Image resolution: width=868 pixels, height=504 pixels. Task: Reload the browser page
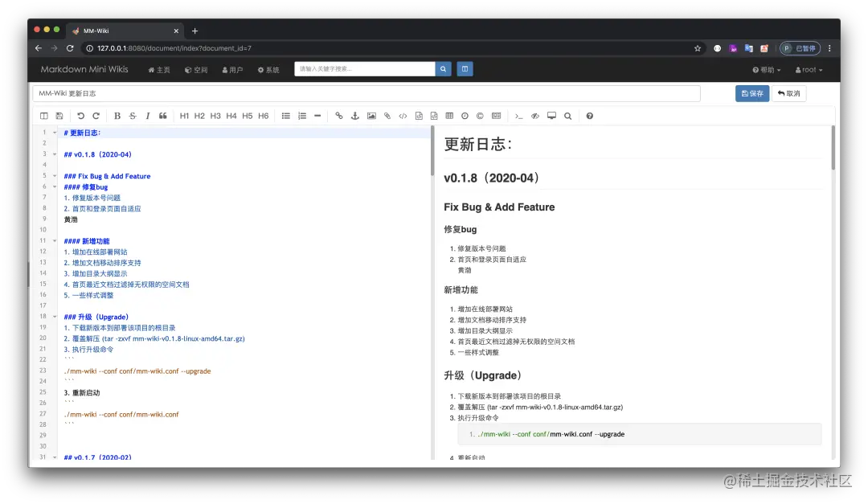pos(70,48)
